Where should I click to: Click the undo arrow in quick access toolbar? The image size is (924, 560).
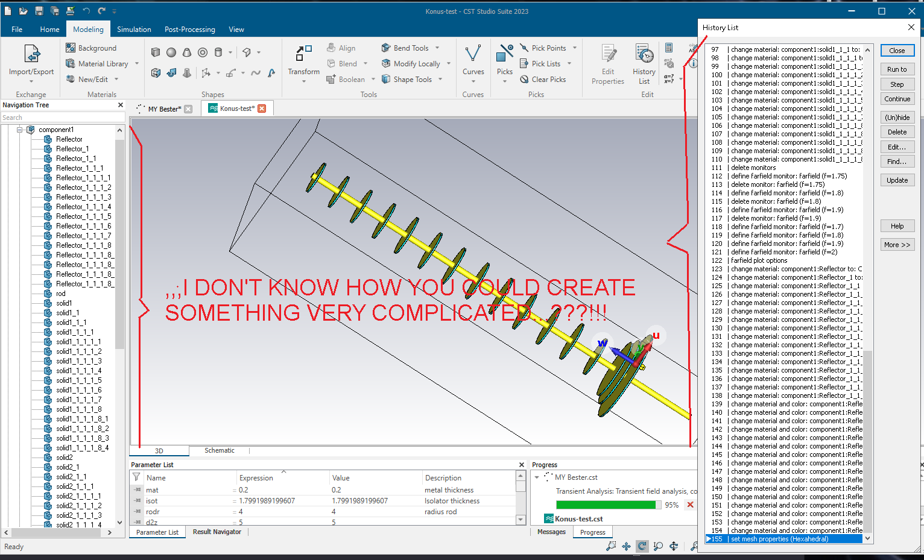(x=86, y=11)
